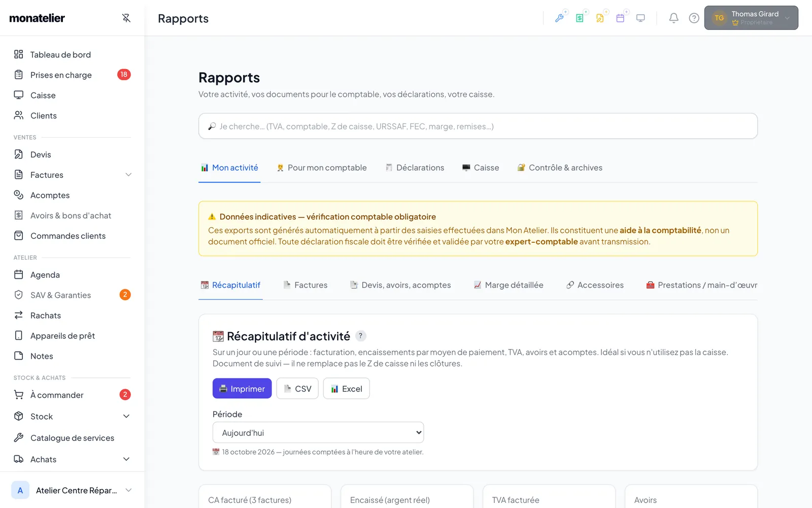Viewport: 812px width, 508px height.
Task: Open the Factures sub-tab in reports
Action: pos(306,285)
